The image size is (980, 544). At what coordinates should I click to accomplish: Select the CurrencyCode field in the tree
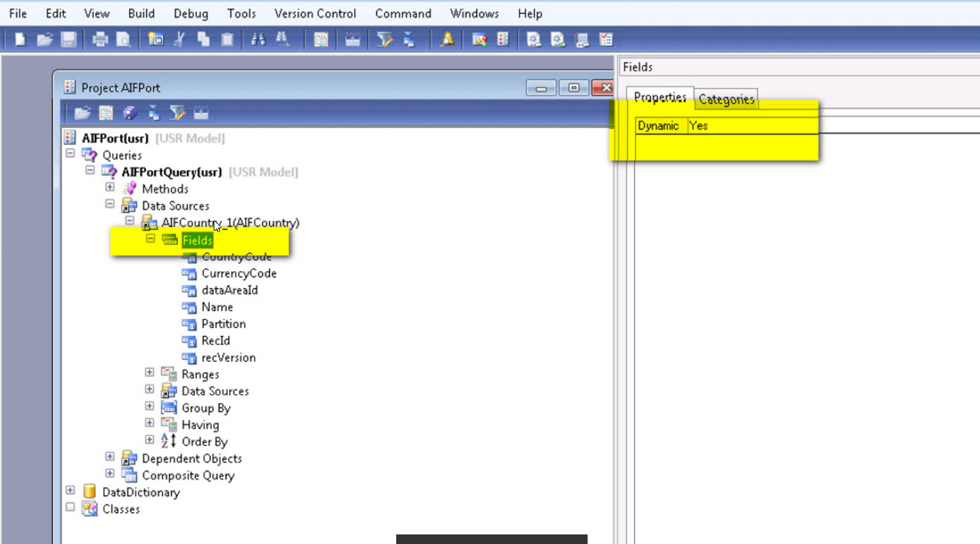pyautogui.click(x=239, y=274)
